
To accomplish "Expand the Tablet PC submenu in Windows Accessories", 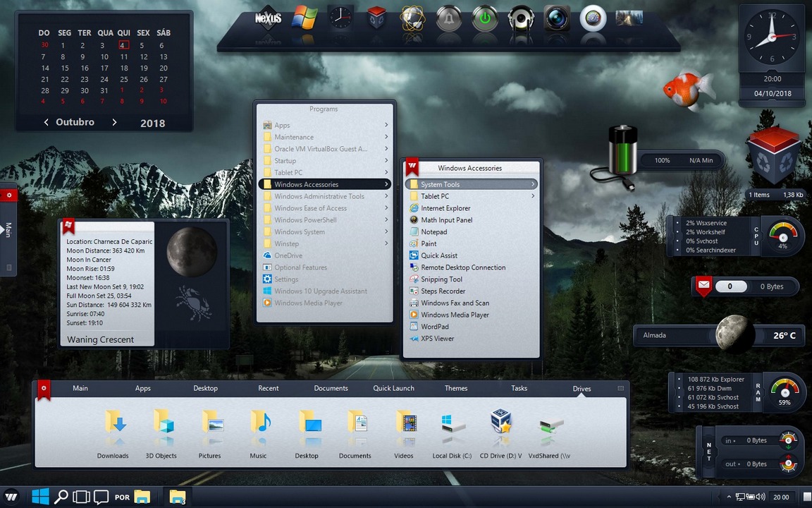I will (472, 196).
